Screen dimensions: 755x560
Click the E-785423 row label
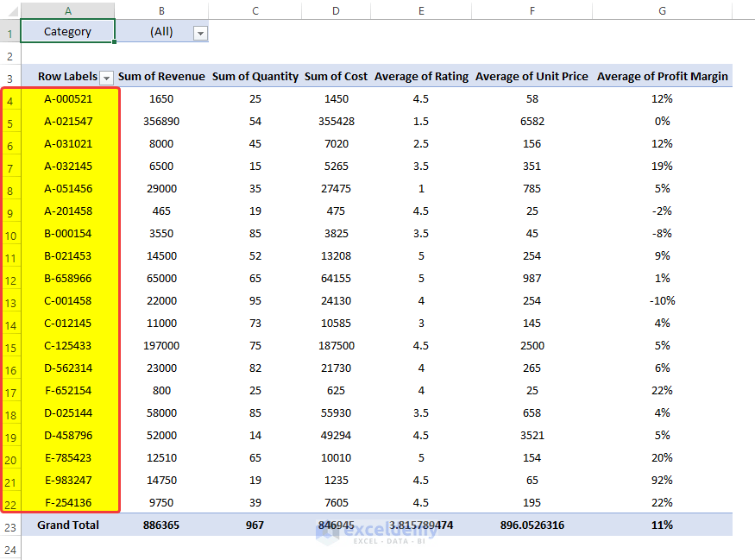[x=67, y=457]
